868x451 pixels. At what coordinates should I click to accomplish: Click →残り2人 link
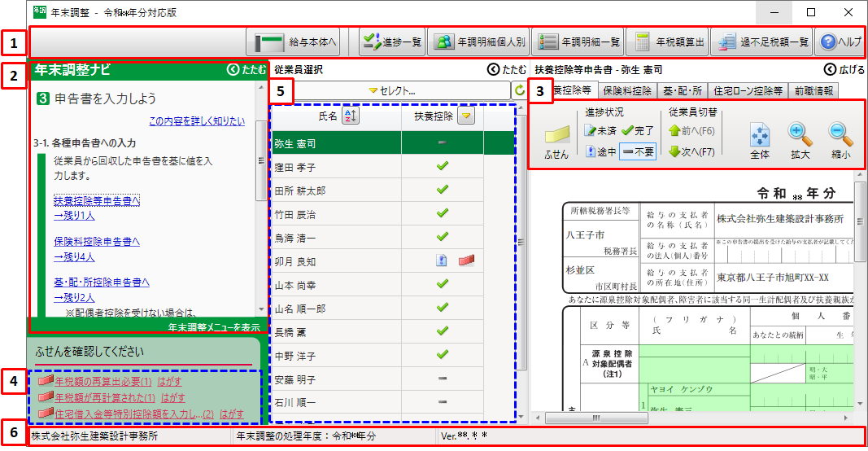coord(74,297)
